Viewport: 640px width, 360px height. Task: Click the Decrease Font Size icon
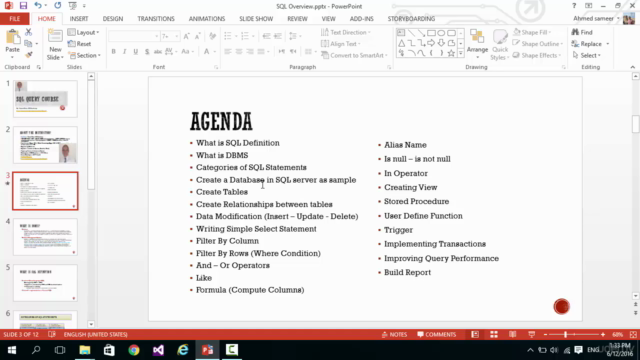click(198, 36)
